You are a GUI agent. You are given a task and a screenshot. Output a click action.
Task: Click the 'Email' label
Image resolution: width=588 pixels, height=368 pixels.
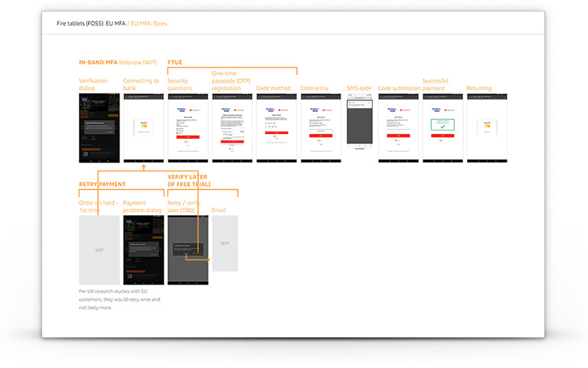(219, 210)
